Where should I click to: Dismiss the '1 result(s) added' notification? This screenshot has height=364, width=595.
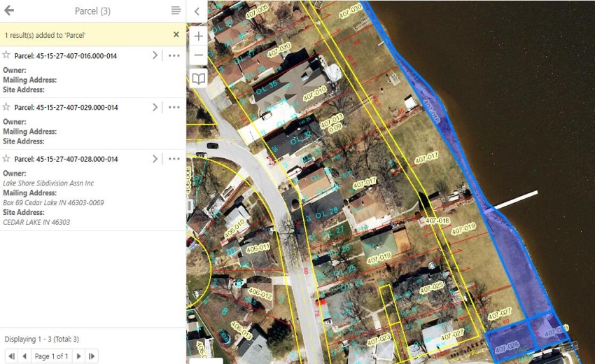click(176, 34)
